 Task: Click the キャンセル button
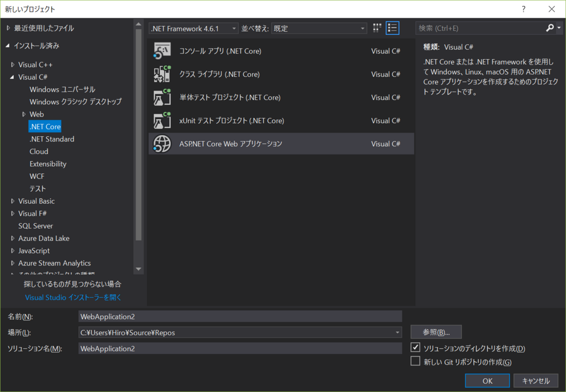click(536, 381)
